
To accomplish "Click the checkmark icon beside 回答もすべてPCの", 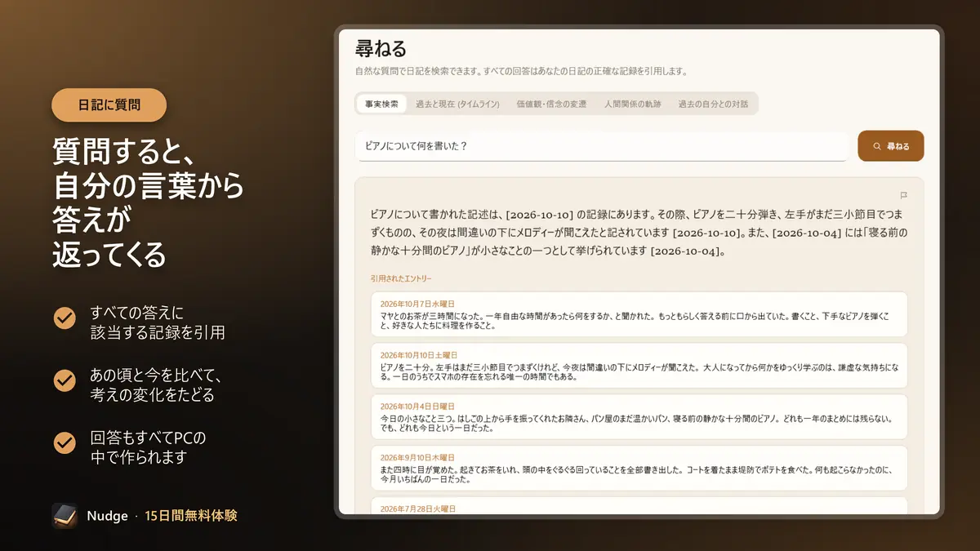I will click(65, 443).
